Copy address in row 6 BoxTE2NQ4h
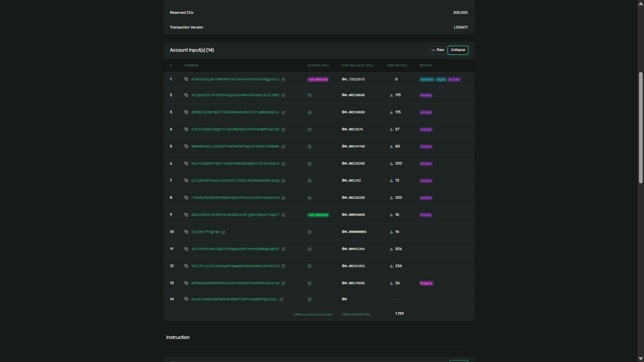644x362 pixels. [186, 164]
